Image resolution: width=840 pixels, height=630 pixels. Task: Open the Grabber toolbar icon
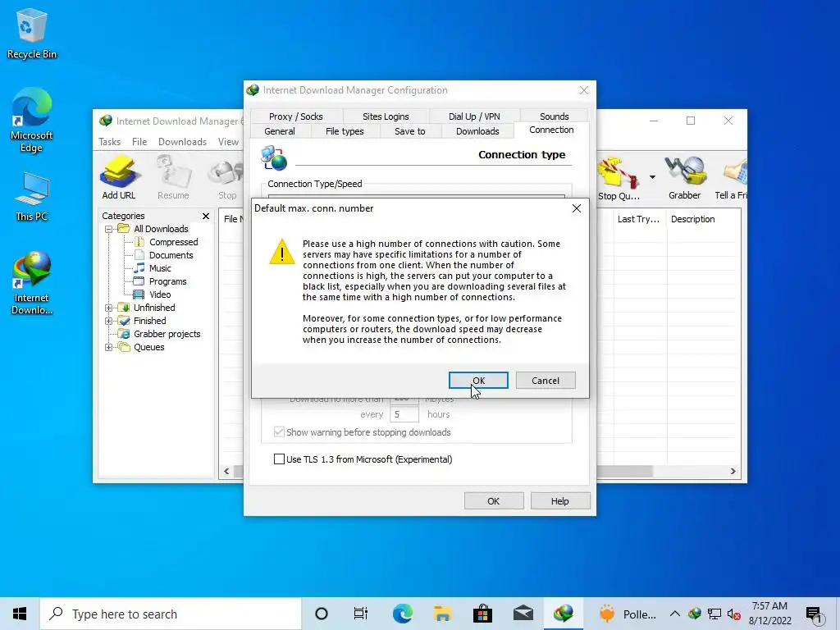point(684,177)
